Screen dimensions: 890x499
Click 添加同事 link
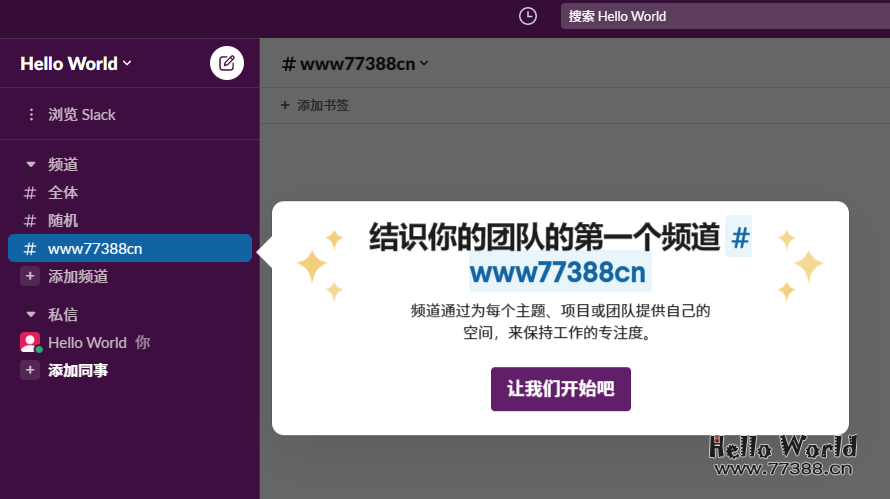pos(78,370)
